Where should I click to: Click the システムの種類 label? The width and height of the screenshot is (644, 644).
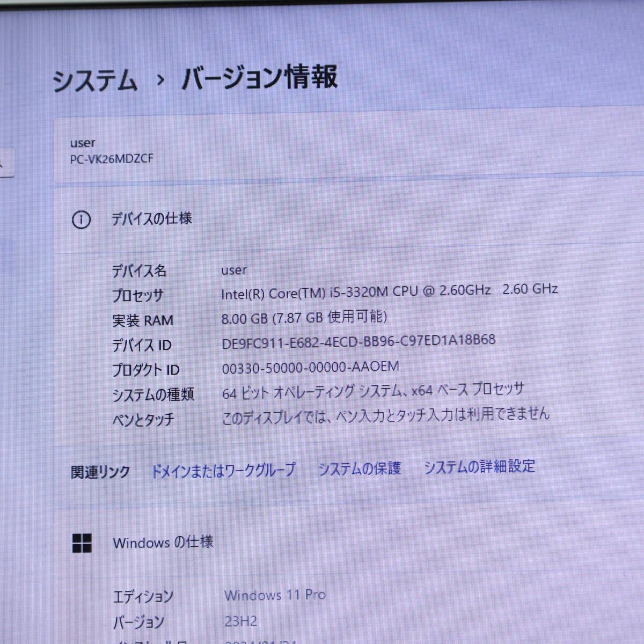point(153,394)
